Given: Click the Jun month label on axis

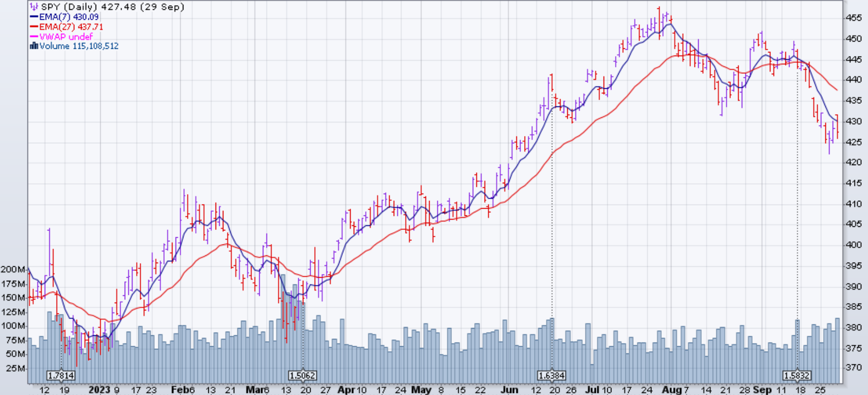Looking at the screenshot, I should [510, 390].
